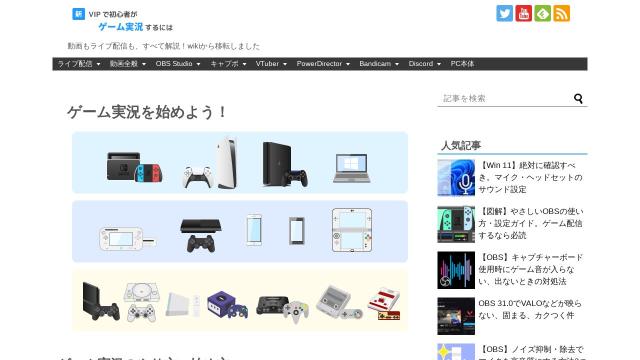Viewport: 640px width, 360px height.
Task: Click the 記事を検索 search field
Action: coord(505,98)
